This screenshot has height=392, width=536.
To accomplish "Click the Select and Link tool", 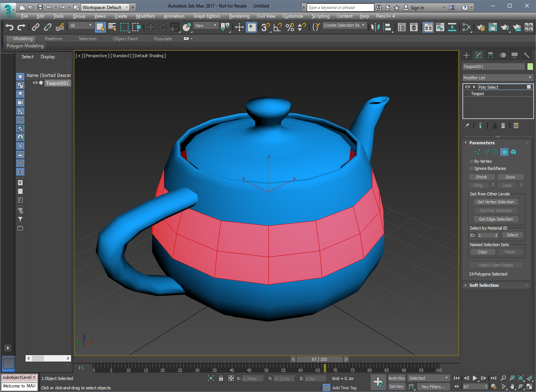I will [x=36, y=27].
